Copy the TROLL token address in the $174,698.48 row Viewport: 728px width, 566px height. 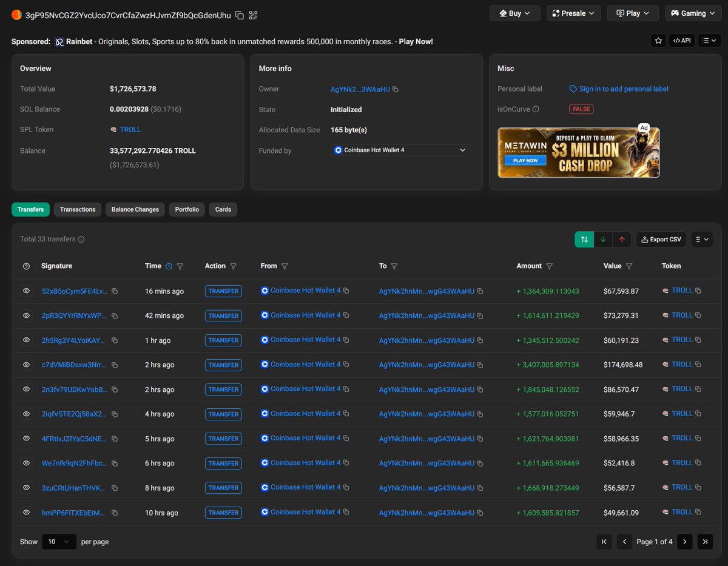[x=698, y=365]
